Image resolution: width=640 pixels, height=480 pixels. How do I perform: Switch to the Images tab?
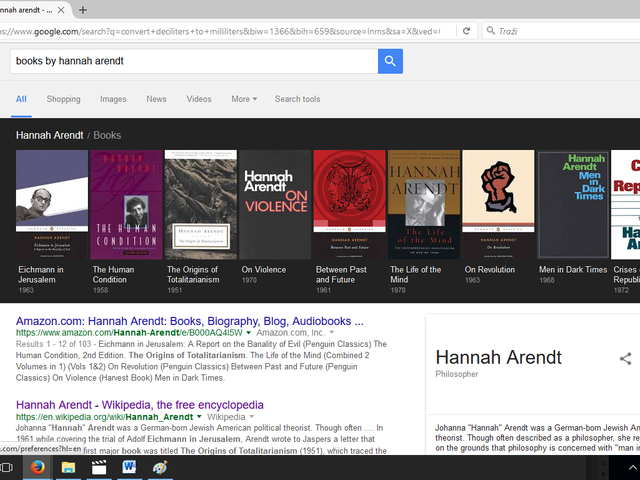click(x=113, y=99)
